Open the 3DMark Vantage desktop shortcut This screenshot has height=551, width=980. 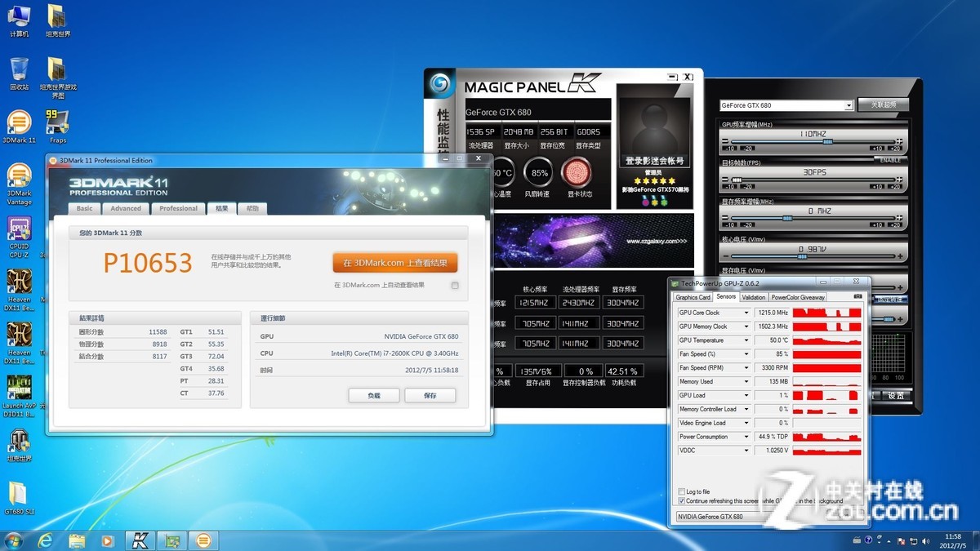point(19,184)
